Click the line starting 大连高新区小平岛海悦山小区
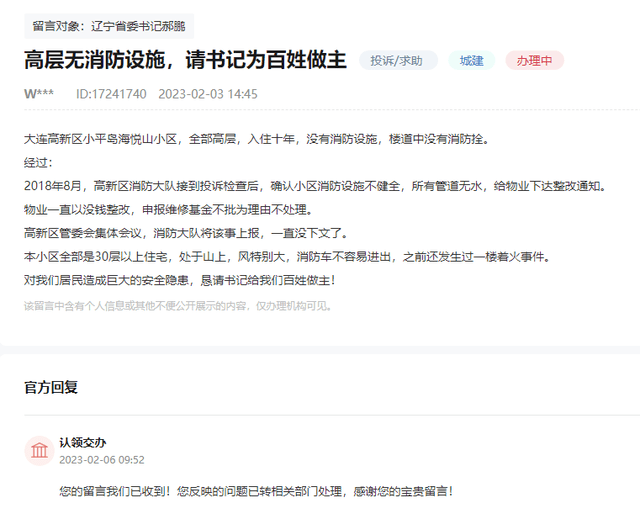Image resolution: width=640 pixels, height=519 pixels. (x=256, y=139)
